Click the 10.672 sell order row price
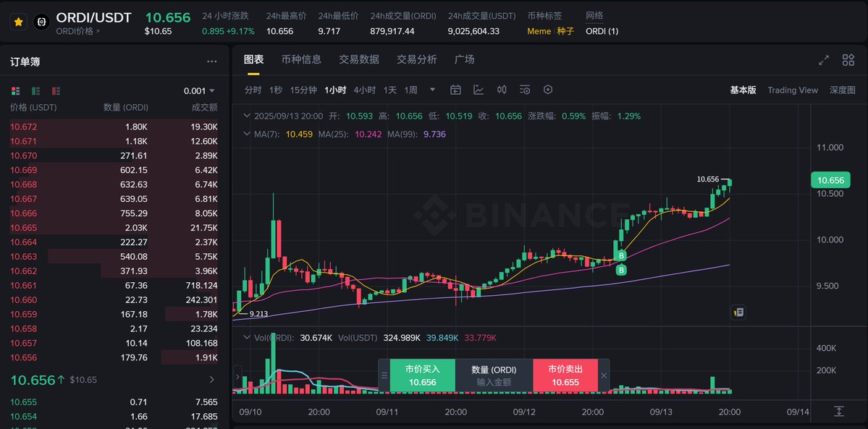Image resolution: width=868 pixels, height=429 pixels. pyautogui.click(x=24, y=127)
